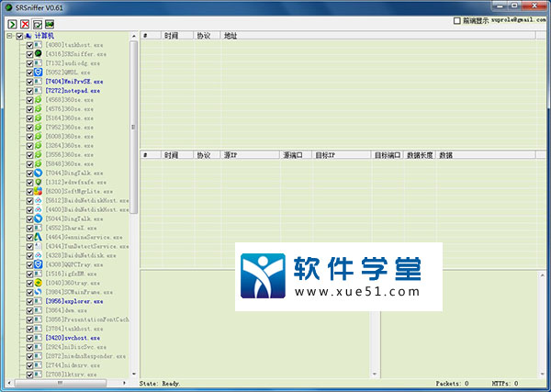Uncheck the [3420]svchost.exe checkbox
This screenshot has width=551, height=392.
[30, 338]
